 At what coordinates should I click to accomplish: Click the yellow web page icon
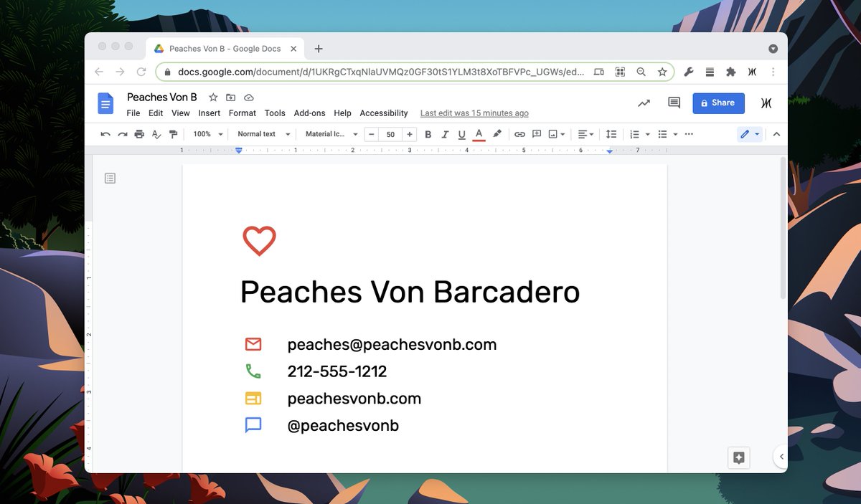[253, 398]
